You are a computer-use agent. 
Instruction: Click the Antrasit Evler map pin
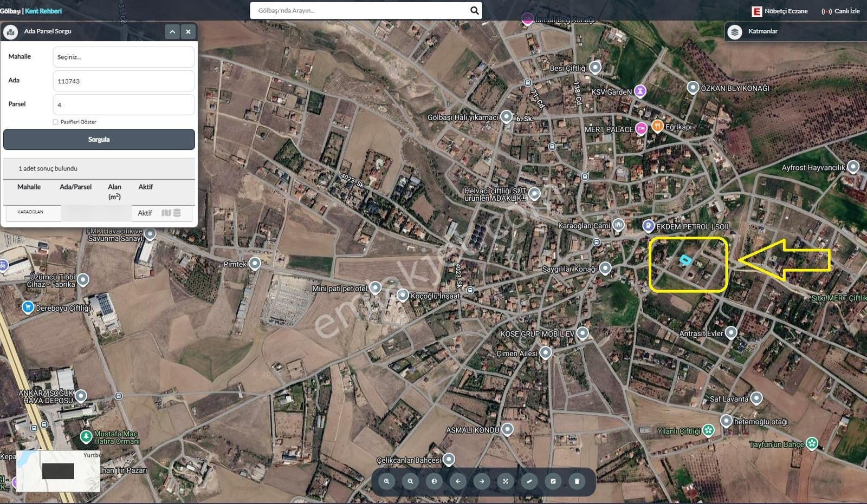click(731, 332)
